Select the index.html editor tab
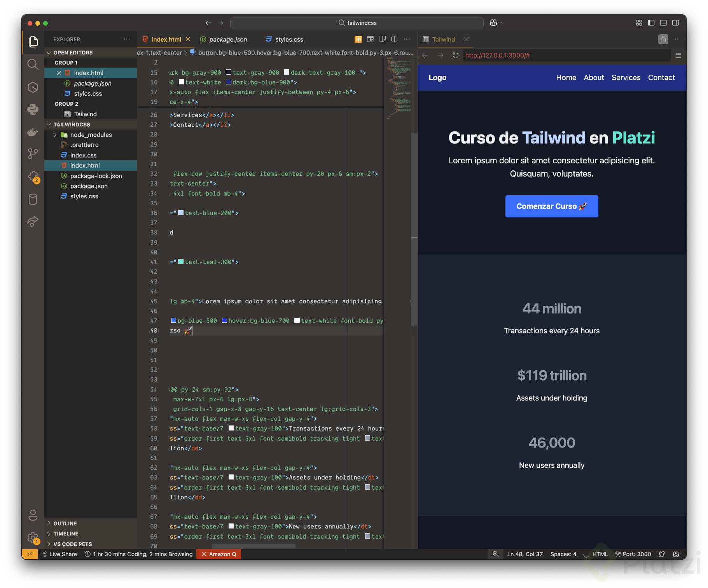Image resolution: width=708 pixels, height=588 pixels. click(x=166, y=39)
